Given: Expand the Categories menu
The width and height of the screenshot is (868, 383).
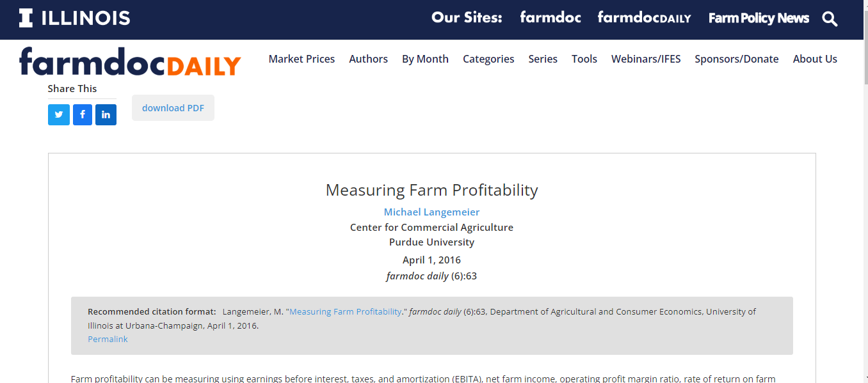Looking at the screenshot, I should 488,59.
